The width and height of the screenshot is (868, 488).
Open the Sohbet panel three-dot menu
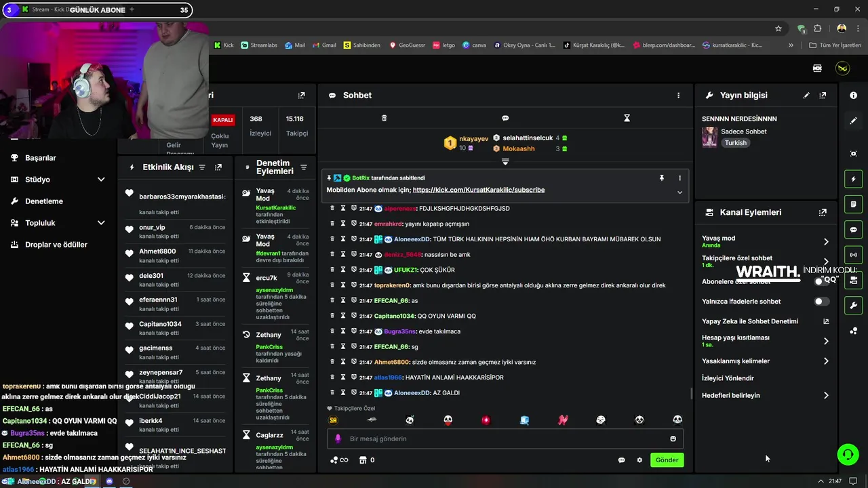(678, 96)
